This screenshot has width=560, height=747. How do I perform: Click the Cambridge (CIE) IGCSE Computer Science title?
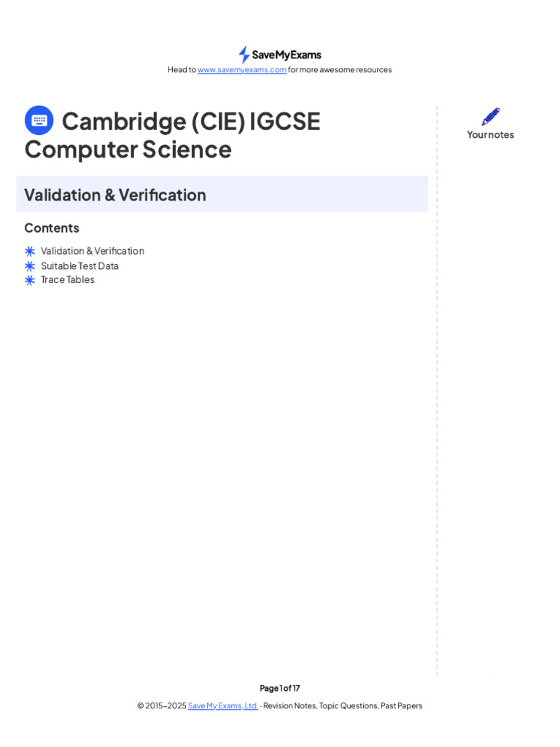pos(173,135)
